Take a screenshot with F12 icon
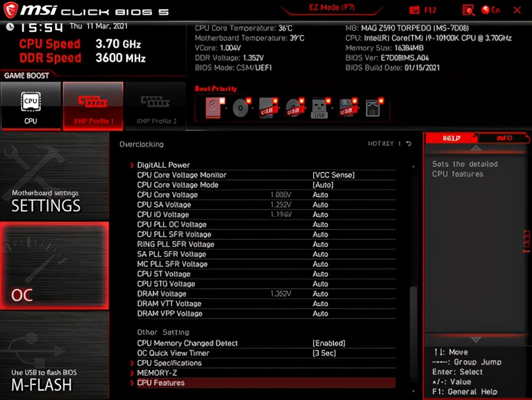Viewport: 532px width, 400px height. (423, 10)
